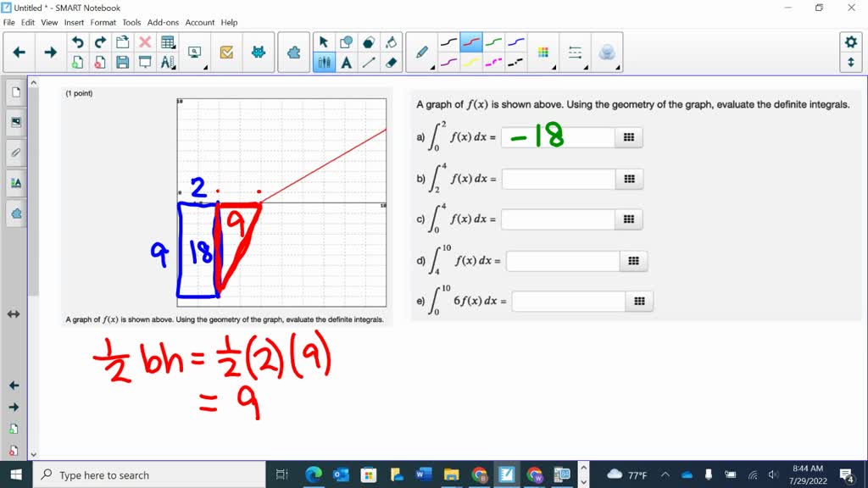Open the Add-ons menu
The height and width of the screenshot is (488, 868).
coord(163,22)
